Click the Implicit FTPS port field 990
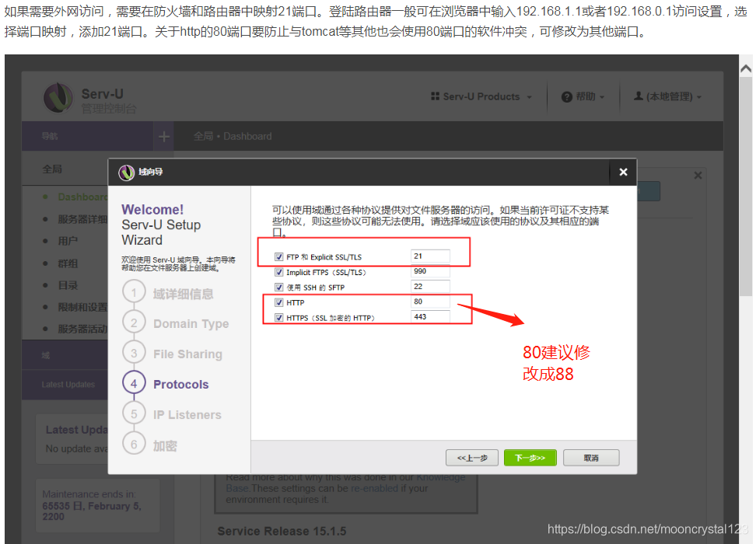The height and width of the screenshot is (544, 756). pyautogui.click(x=430, y=271)
